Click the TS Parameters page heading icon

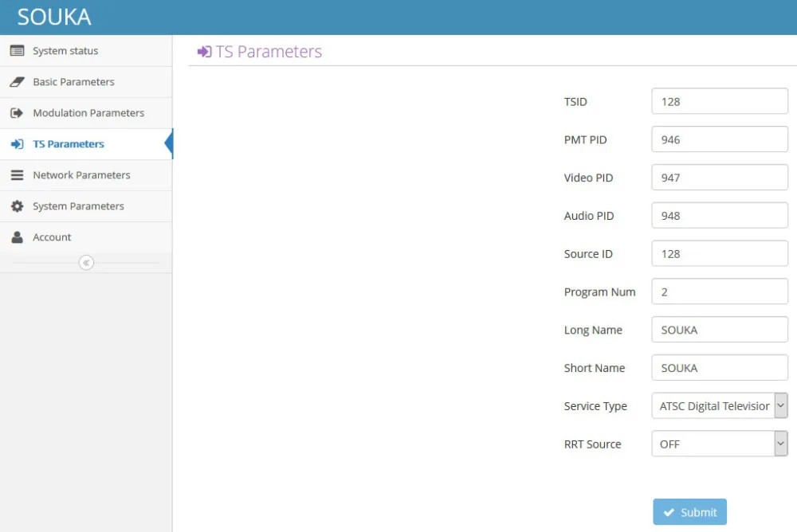pyautogui.click(x=204, y=51)
